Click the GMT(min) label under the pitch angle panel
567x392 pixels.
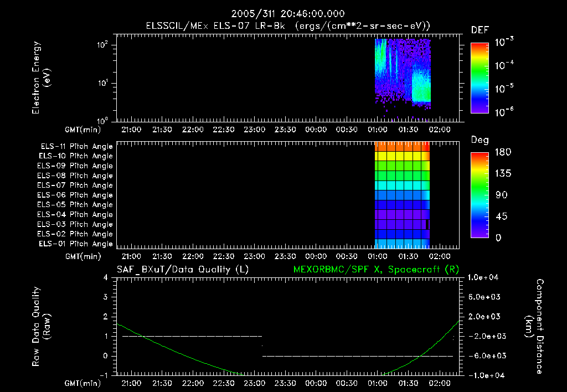click(83, 256)
